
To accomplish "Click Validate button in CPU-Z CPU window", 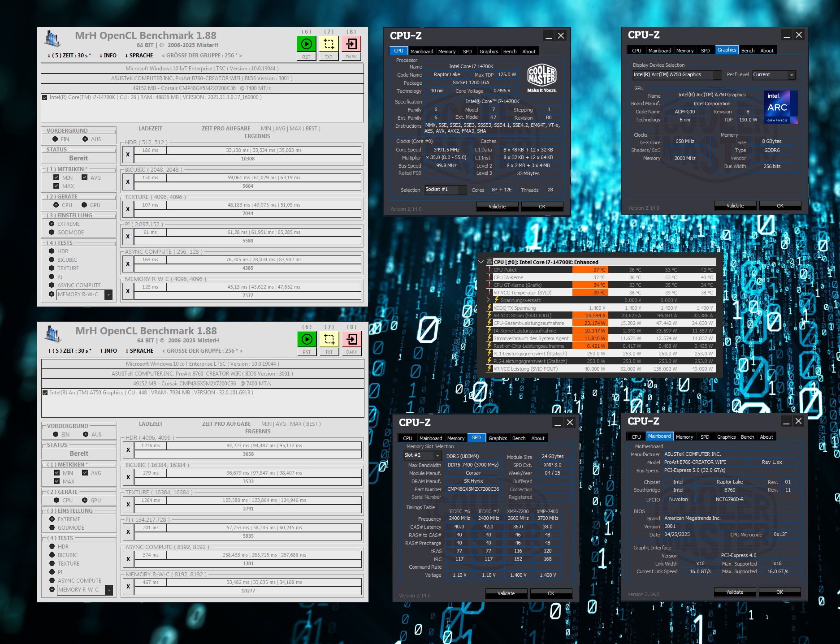I will (497, 207).
